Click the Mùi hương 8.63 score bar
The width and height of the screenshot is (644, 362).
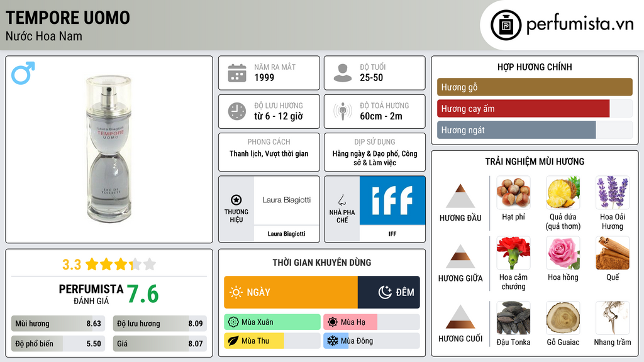pyautogui.click(x=58, y=324)
